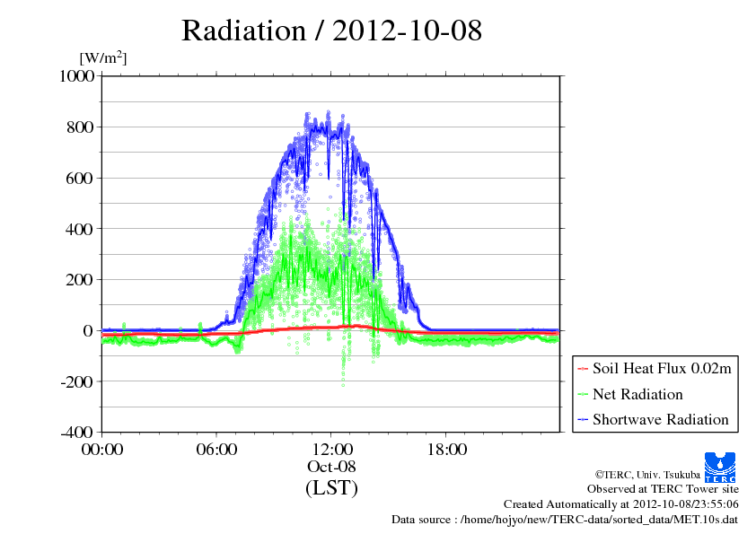Click the [W/m2] unit label

pos(103,58)
